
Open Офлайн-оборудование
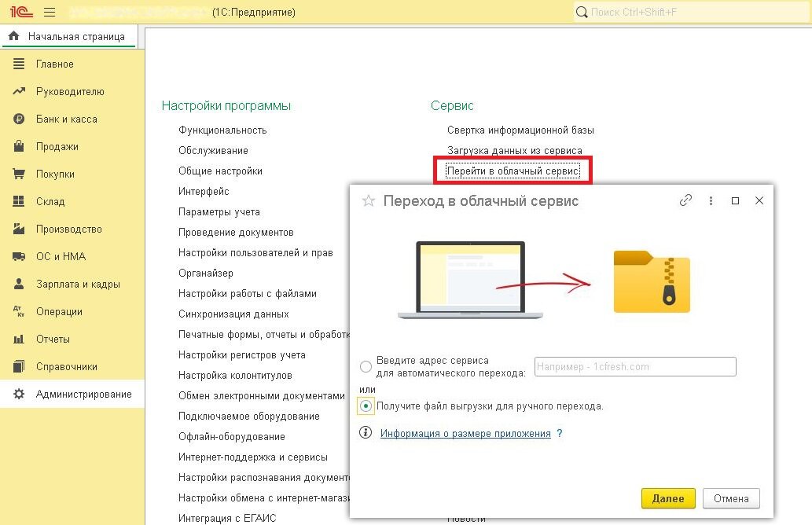[231, 436]
